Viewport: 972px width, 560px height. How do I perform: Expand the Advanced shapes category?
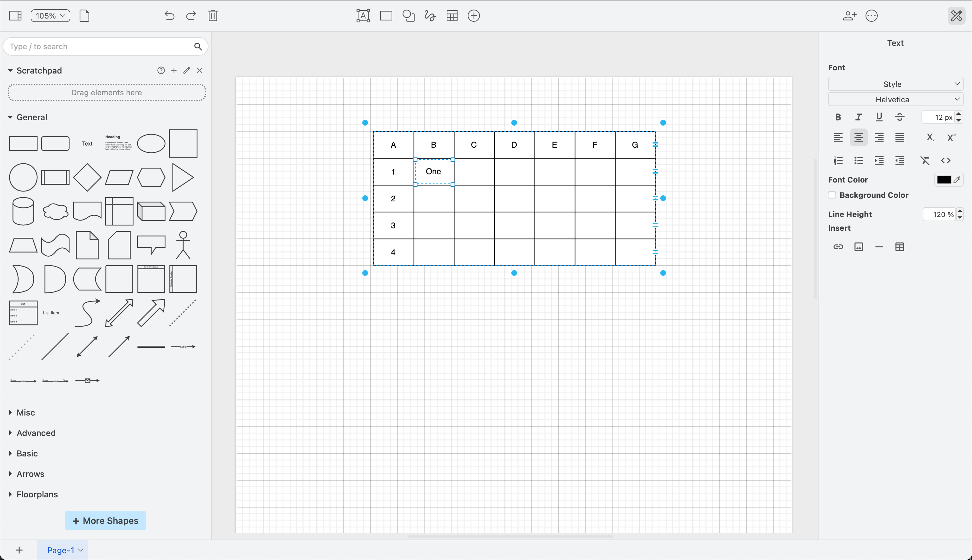(x=36, y=433)
